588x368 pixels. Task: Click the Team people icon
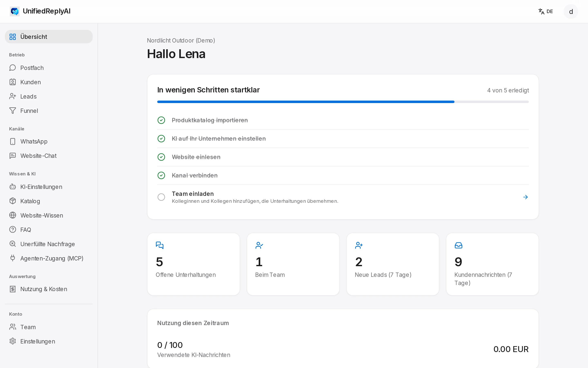pos(13,327)
